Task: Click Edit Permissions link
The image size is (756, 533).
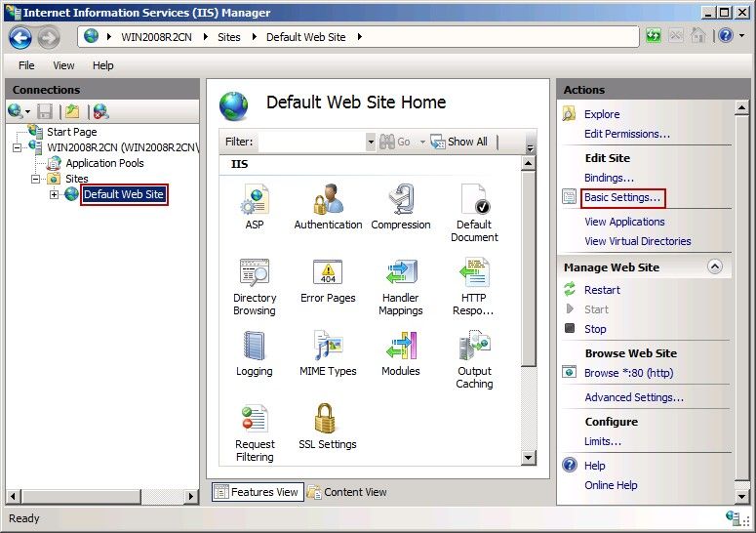Action: (627, 134)
